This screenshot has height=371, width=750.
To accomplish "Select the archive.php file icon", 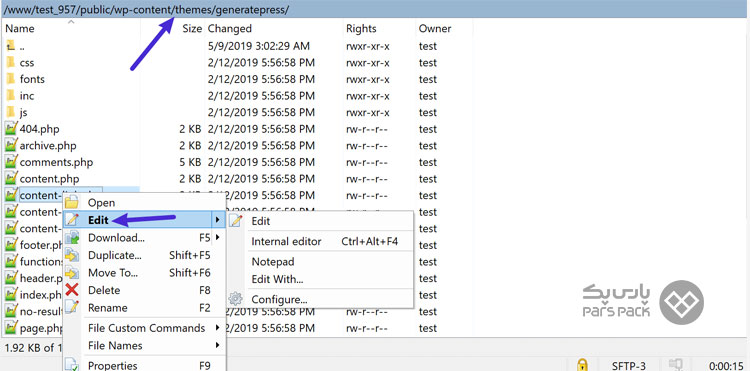I will (11, 145).
